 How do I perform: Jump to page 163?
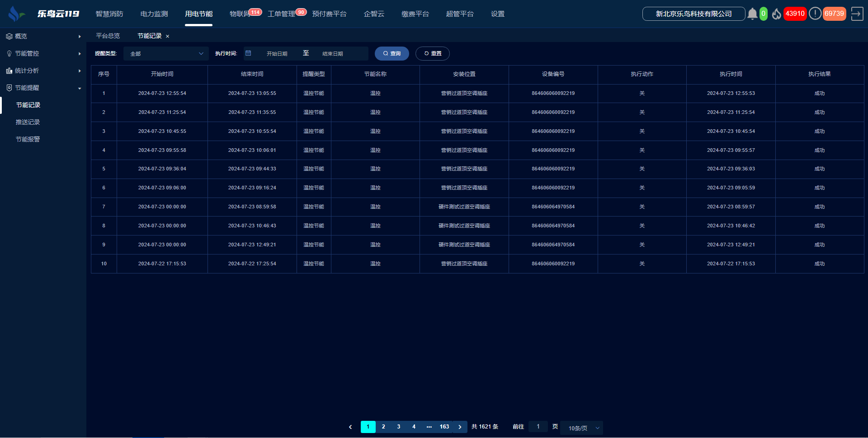(444, 427)
